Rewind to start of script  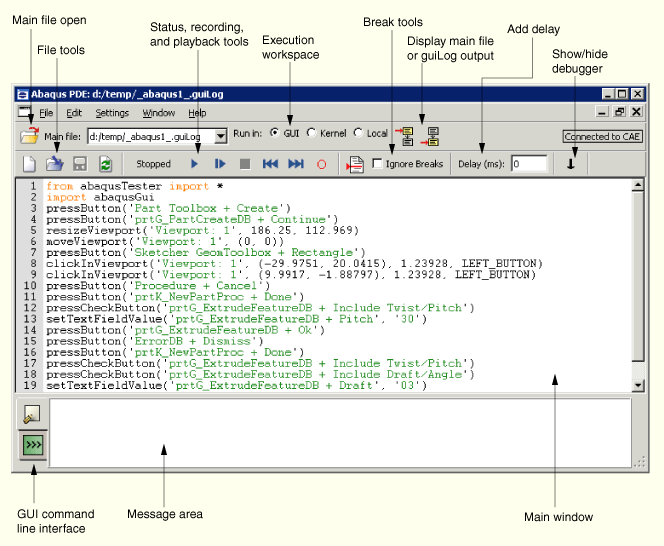point(270,164)
